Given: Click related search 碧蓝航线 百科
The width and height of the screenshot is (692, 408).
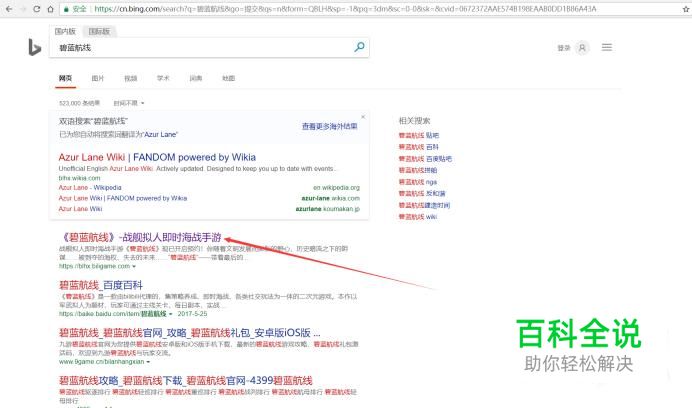Looking at the screenshot, I should 418,147.
